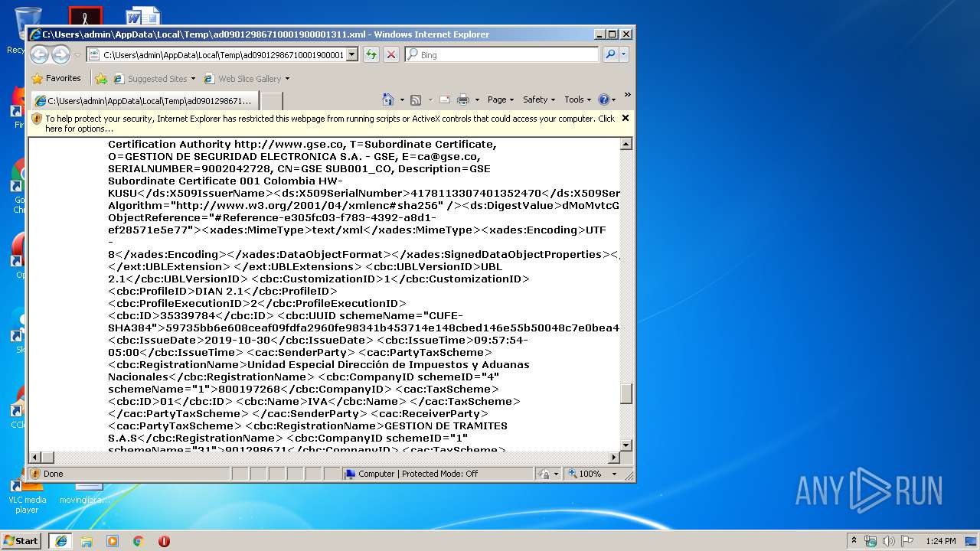Viewport: 980px width, 551px height.
Task: Click the vertical scrollbar thumb
Action: click(x=626, y=393)
